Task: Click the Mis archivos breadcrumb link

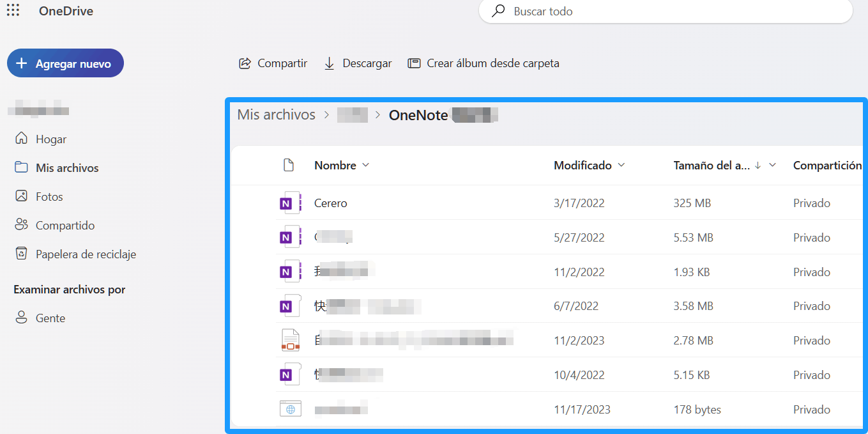Action: pyautogui.click(x=276, y=114)
